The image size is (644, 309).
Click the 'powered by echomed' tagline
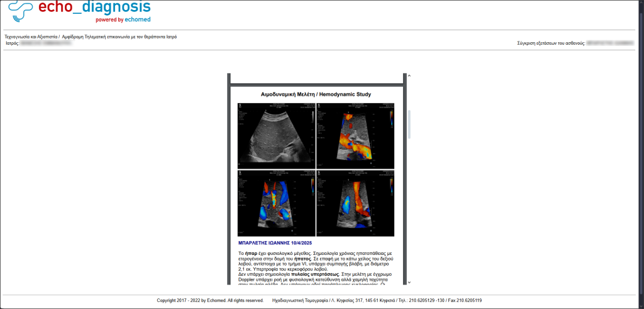click(123, 20)
